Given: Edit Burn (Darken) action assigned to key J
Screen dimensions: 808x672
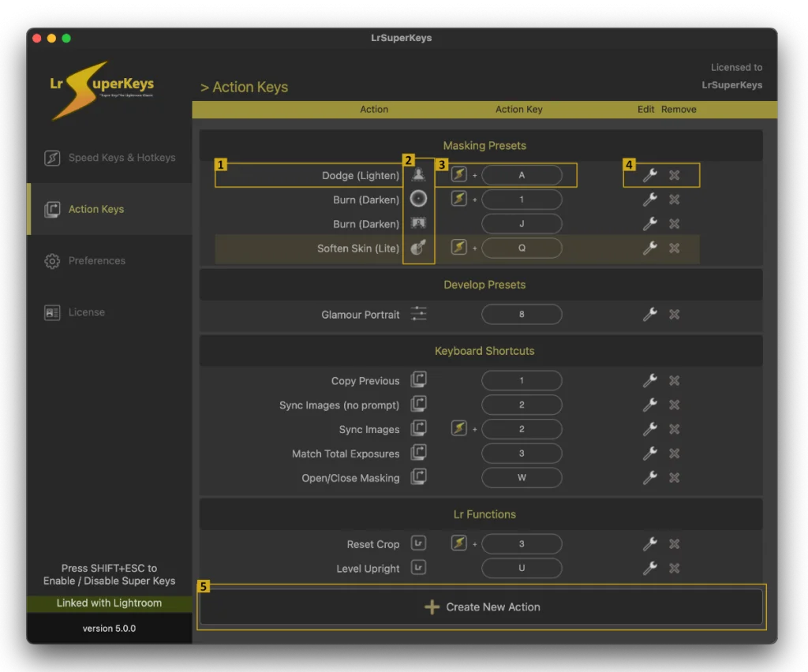Looking at the screenshot, I should pos(650,223).
